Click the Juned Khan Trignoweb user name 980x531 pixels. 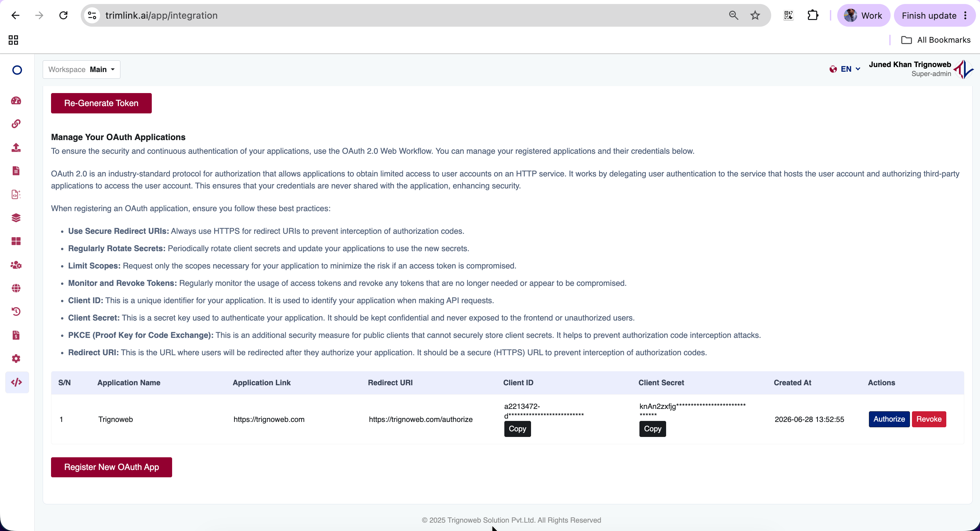pos(910,64)
